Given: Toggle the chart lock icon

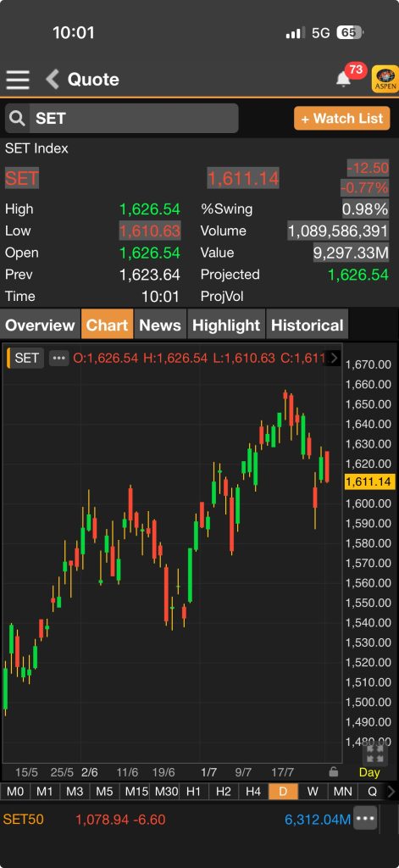Looking at the screenshot, I should pyautogui.click(x=333, y=771).
